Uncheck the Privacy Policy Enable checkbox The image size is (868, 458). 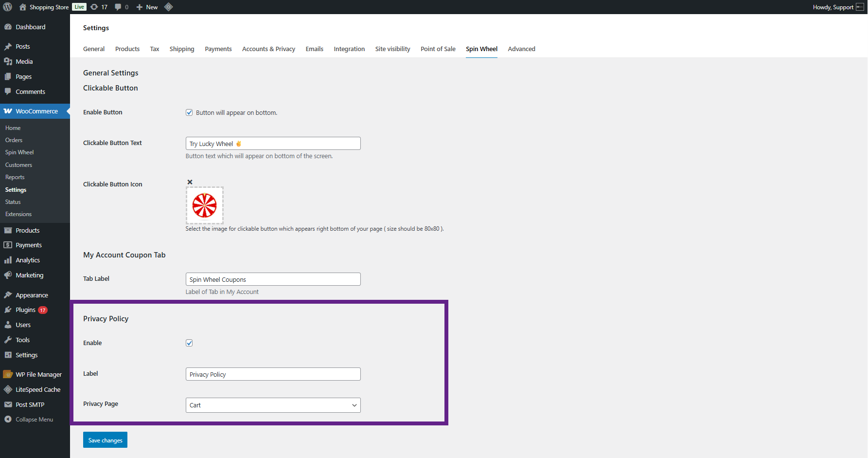click(189, 343)
